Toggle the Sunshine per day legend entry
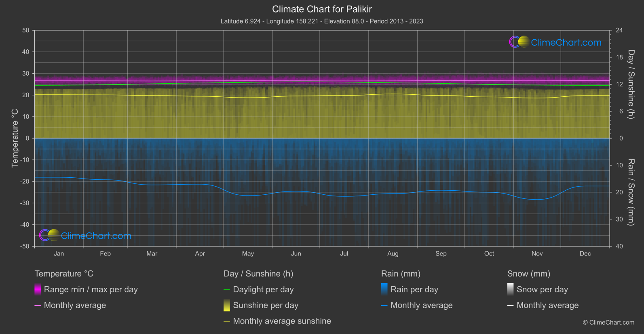Screen dimensions: 644x334 pos(261,305)
